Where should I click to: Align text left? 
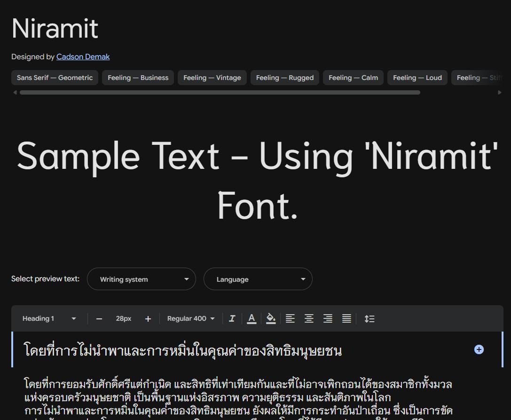pyautogui.click(x=290, y=318)
